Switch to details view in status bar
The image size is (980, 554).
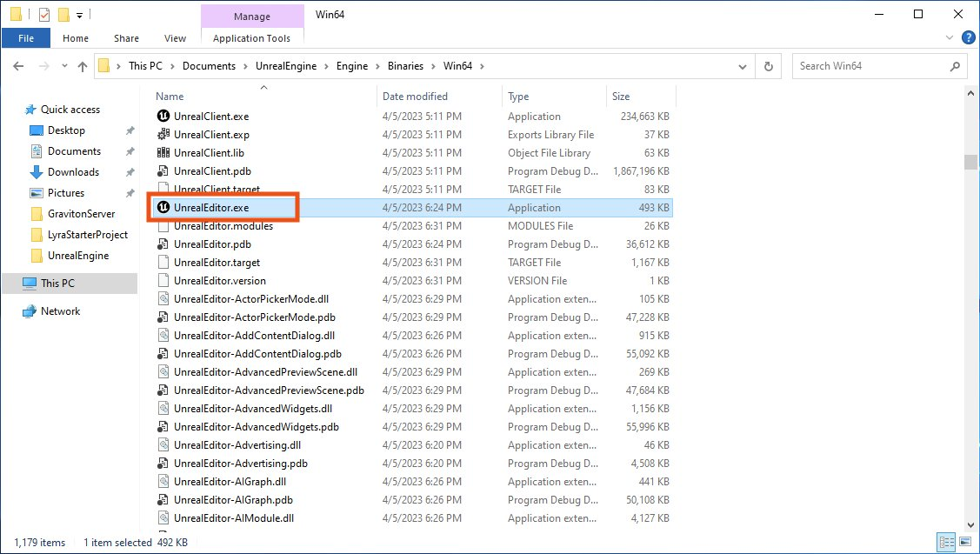[x=945, y=542]
